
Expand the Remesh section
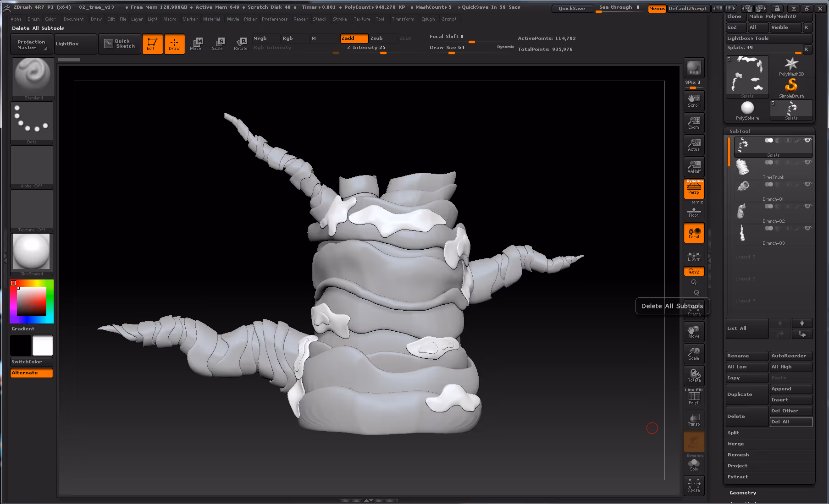[x=738, y=455]
